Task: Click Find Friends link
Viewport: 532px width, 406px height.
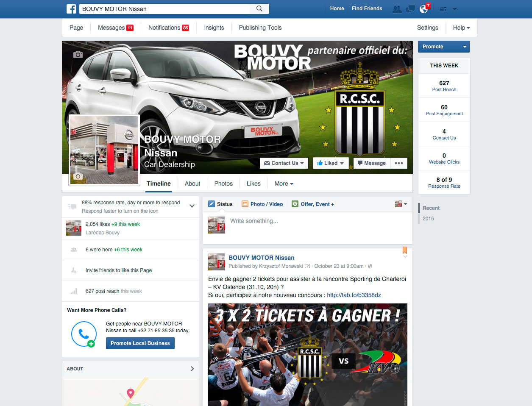Action: coord(367,8)
